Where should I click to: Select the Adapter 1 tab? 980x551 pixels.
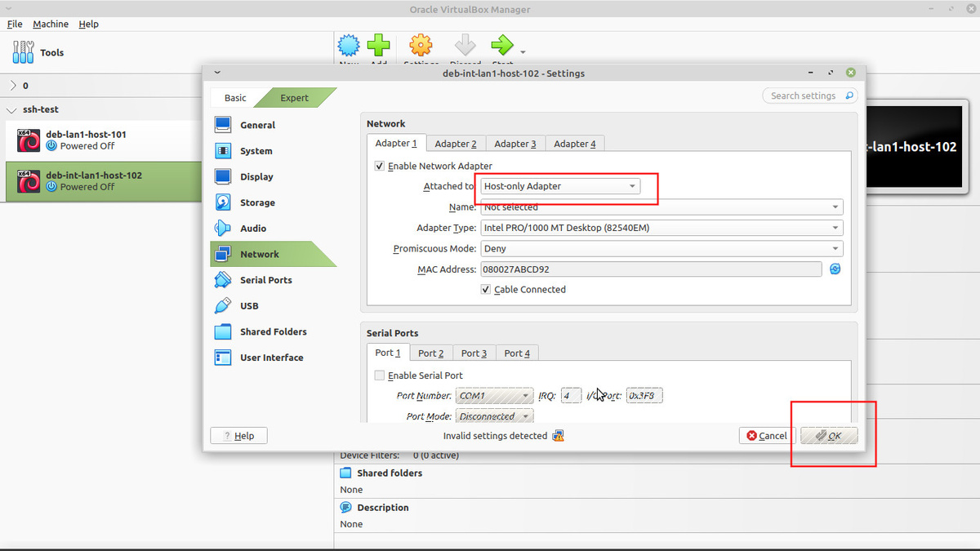tap(396, 143)
